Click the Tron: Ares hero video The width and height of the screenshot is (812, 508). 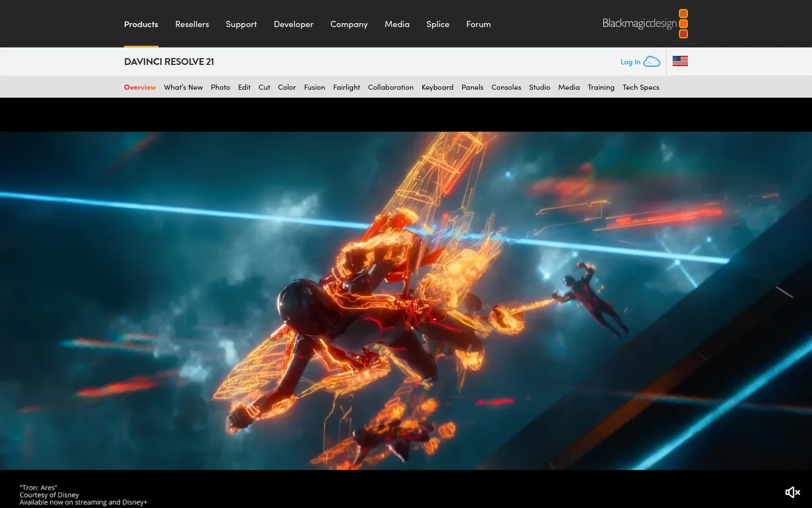tap(406, 301)
